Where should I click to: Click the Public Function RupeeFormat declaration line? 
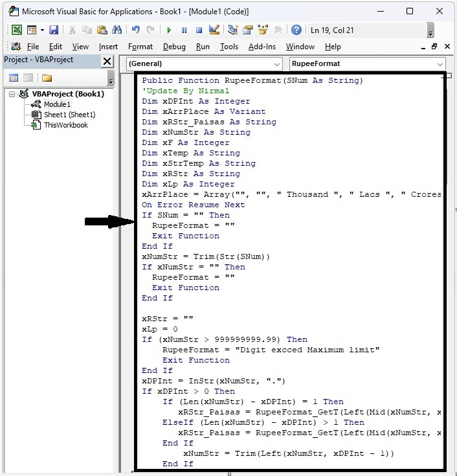click(x=252, y=80)
